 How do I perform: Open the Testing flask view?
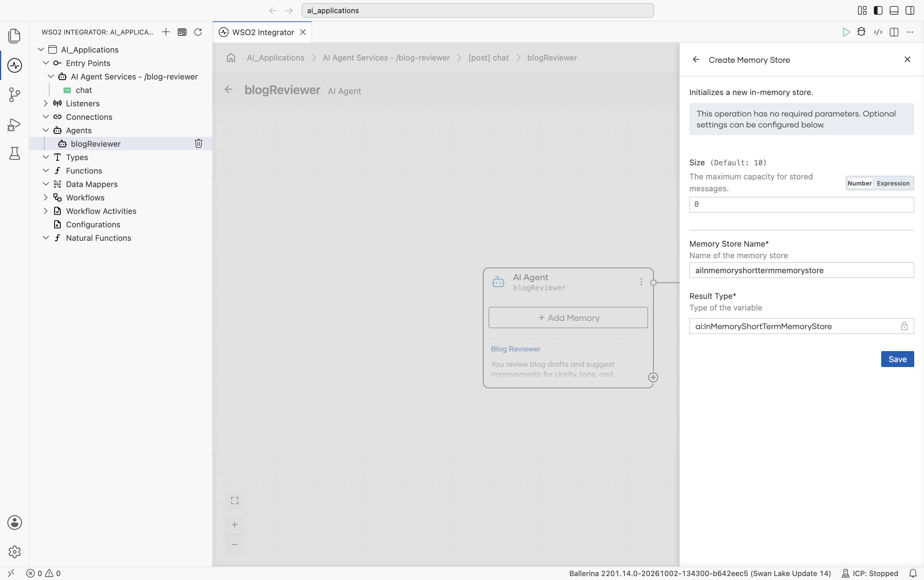(x=15, y=153)
